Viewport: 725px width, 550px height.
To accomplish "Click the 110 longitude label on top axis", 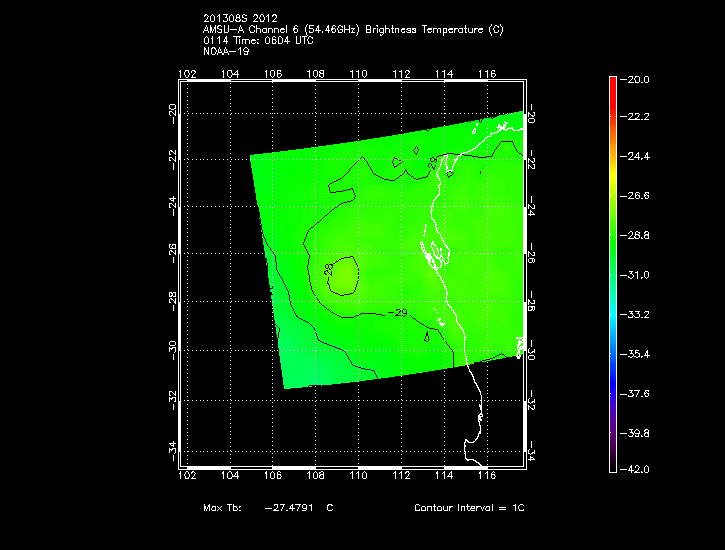I will [x=358, y=74].
